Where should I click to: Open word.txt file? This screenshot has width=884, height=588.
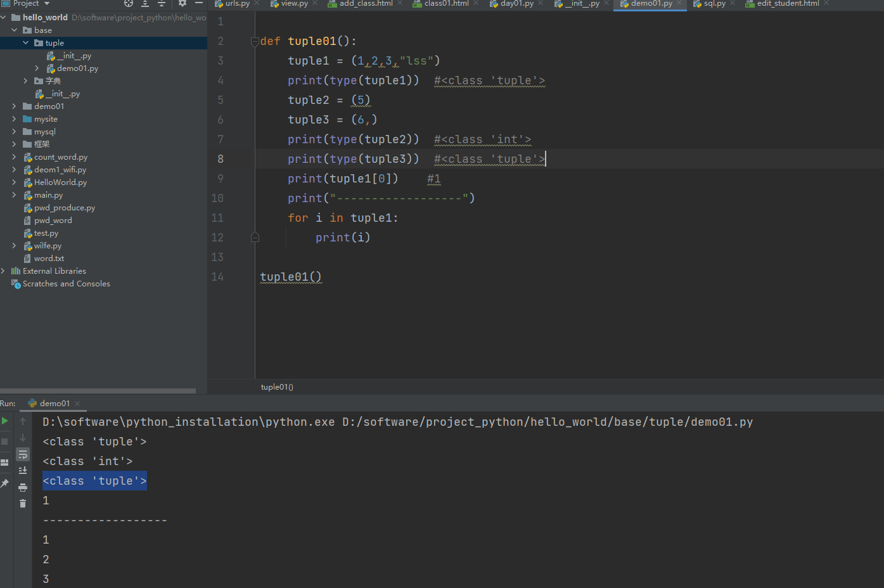tap(49, 259)
